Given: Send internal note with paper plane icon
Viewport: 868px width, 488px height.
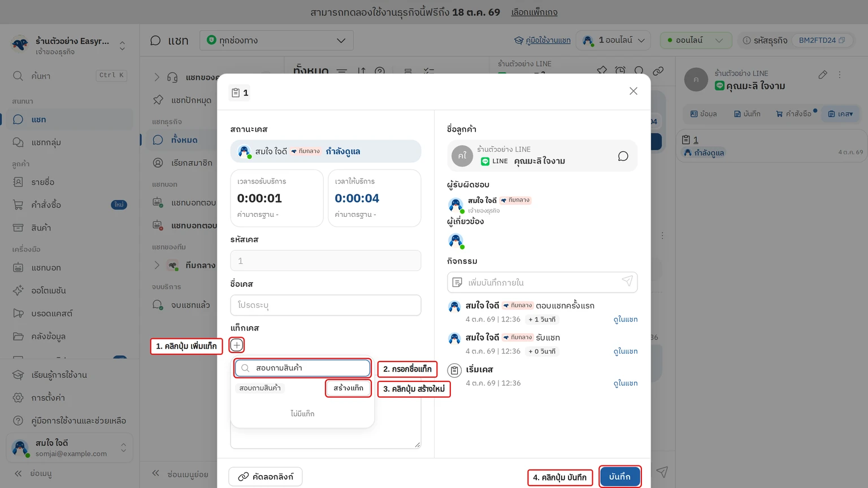Looking at the screenshot, I should (627, 281).
